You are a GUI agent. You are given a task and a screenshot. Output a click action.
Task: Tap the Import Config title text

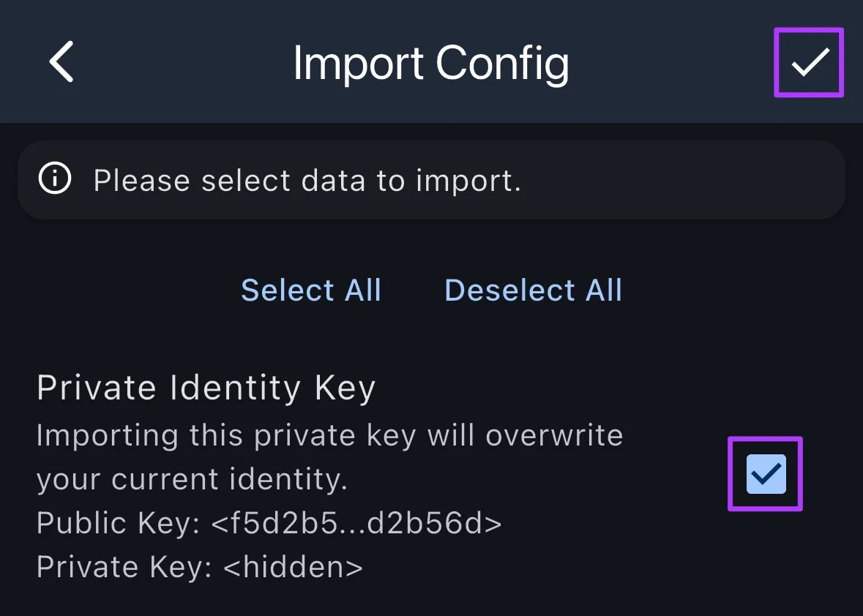coord(430,62)
